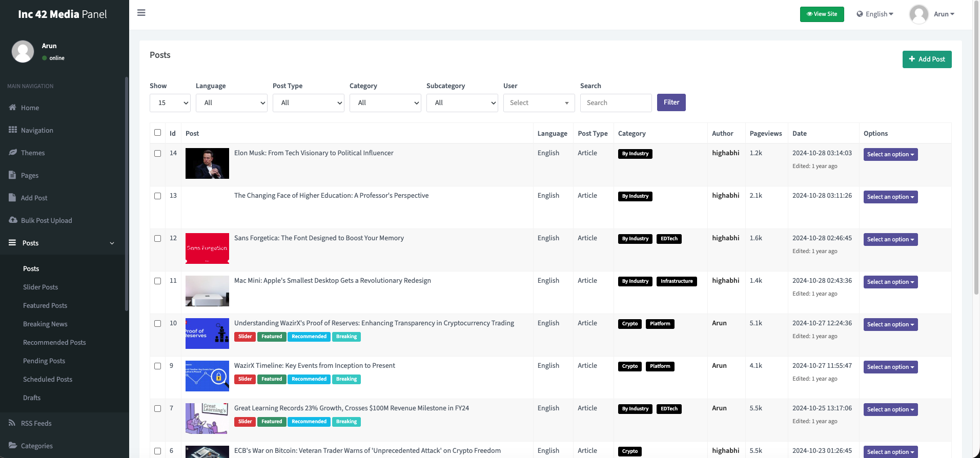The width and height of the screenshot is (980, 458).
Task: Click the Home icon in sidebar
Action: pyautogui.click(x=13, y=108)
